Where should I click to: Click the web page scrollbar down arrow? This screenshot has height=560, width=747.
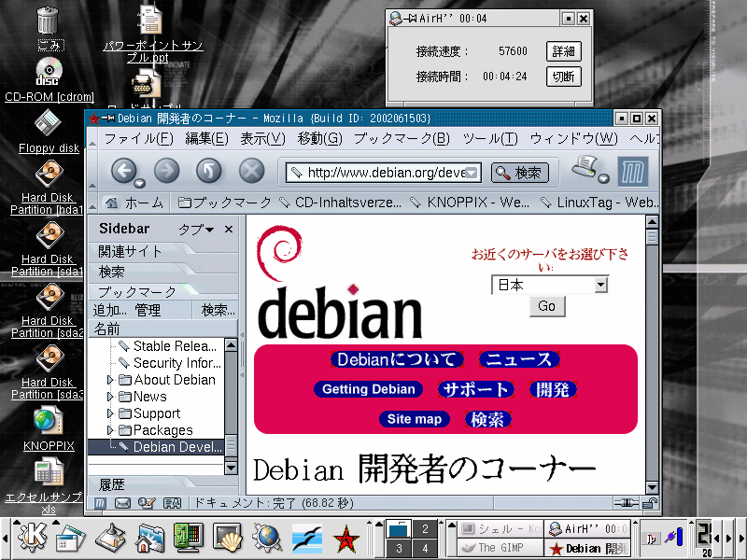point(651,487)
